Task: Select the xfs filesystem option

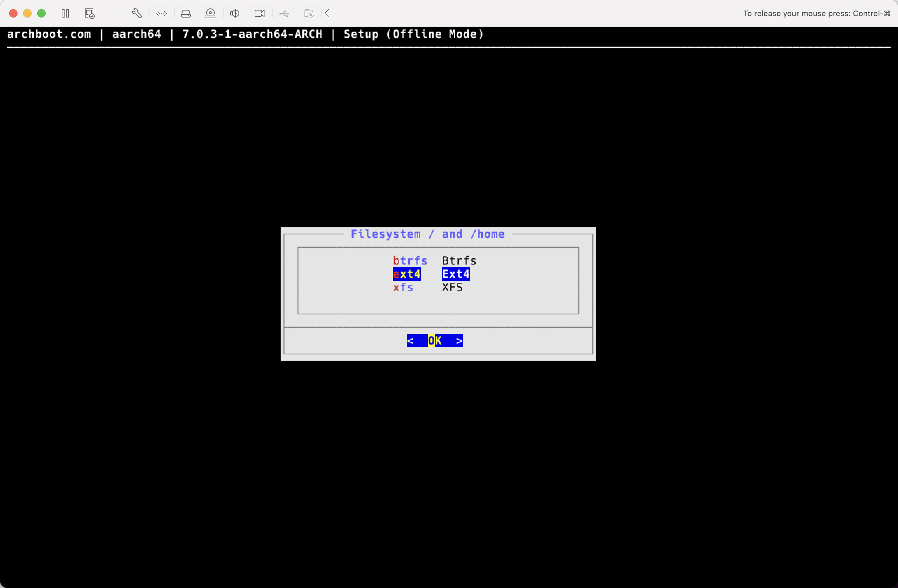Action: (x=403, y=288)
